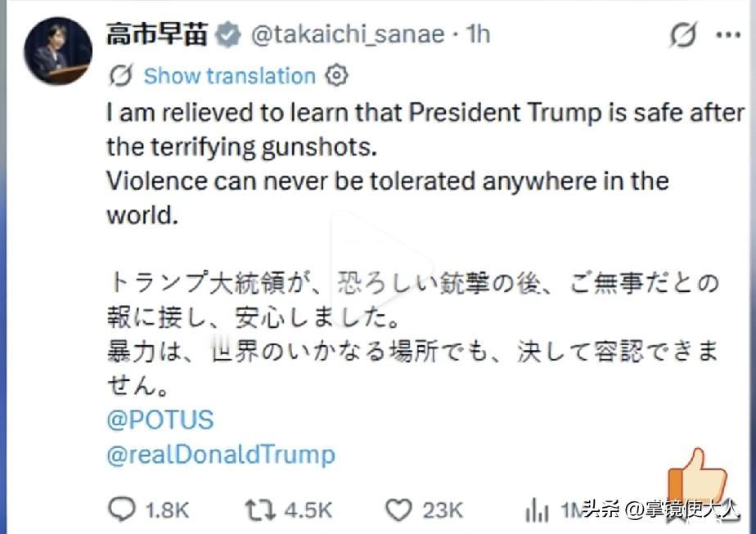Image resolution: width=756 pixels, height=534 pixels.
Task: Click the orange thumbs-up icon
Action: (696, 474)
